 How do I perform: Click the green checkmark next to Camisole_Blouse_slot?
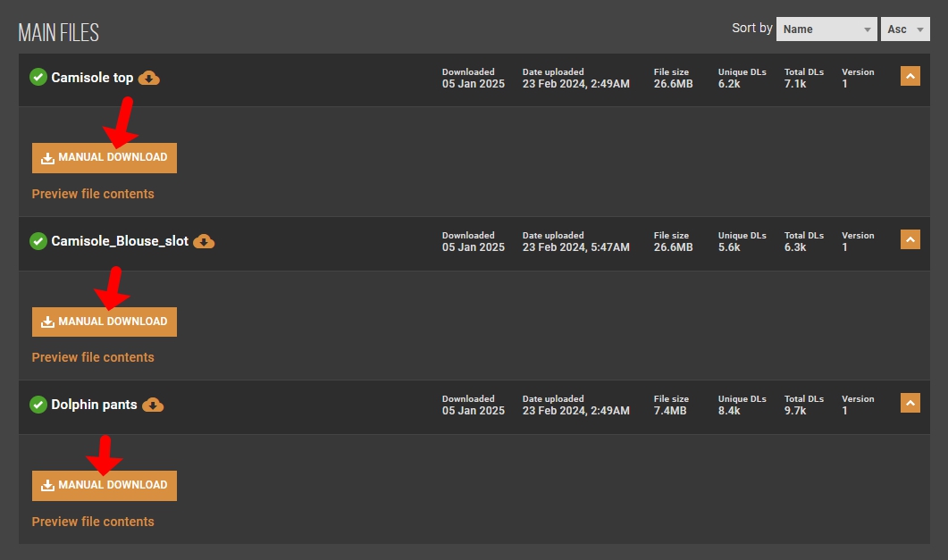(x=38, y=241)
